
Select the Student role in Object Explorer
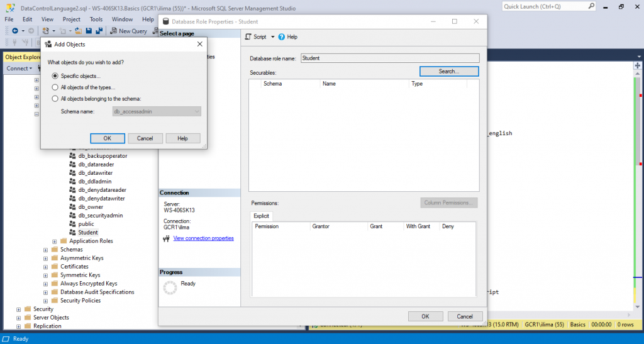click(88, 232)
